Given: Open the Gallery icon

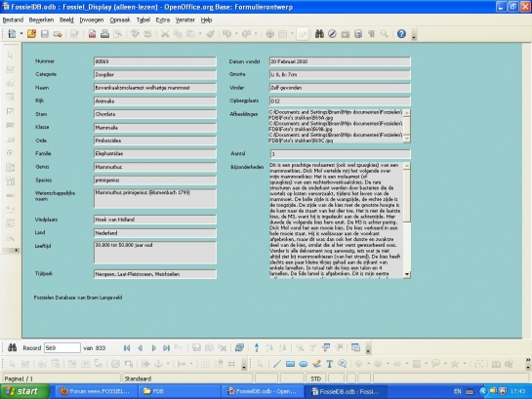Looking at the screenshot, I should (x=345, y=33).
